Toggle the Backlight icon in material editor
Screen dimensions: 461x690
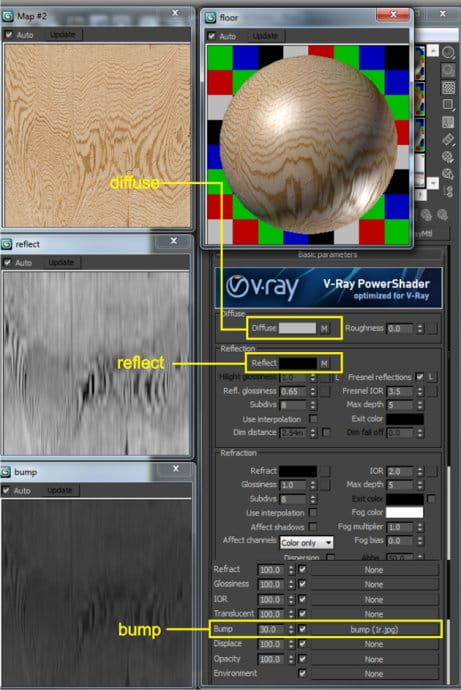[448, 70]
